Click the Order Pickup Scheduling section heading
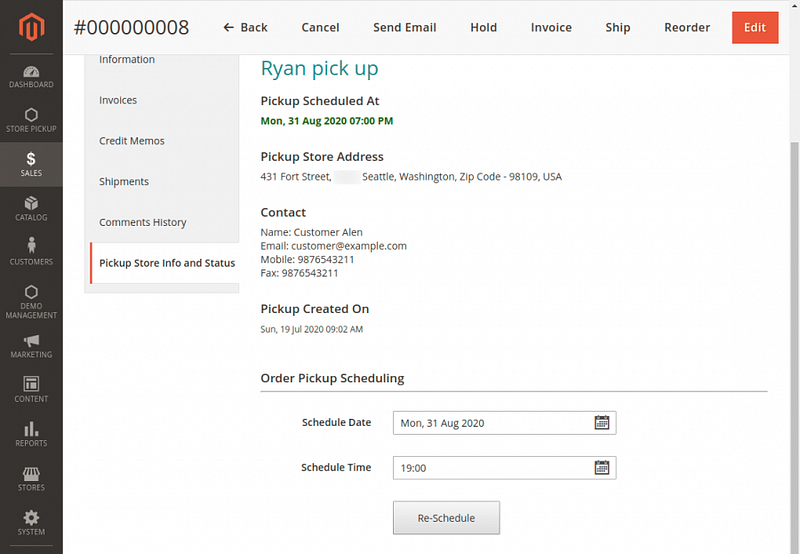 click(332, 378)
